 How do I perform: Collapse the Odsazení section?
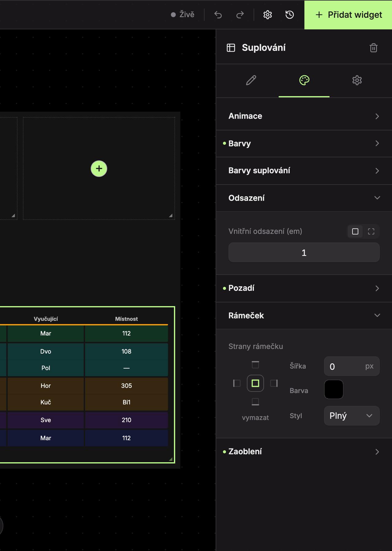(x=304, y=198)
